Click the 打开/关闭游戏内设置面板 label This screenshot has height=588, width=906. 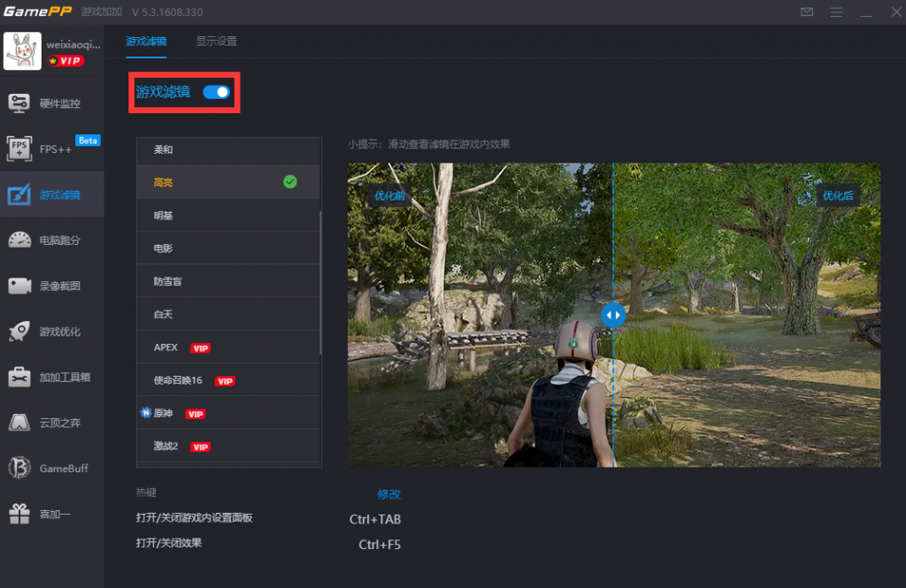[194, 517]
